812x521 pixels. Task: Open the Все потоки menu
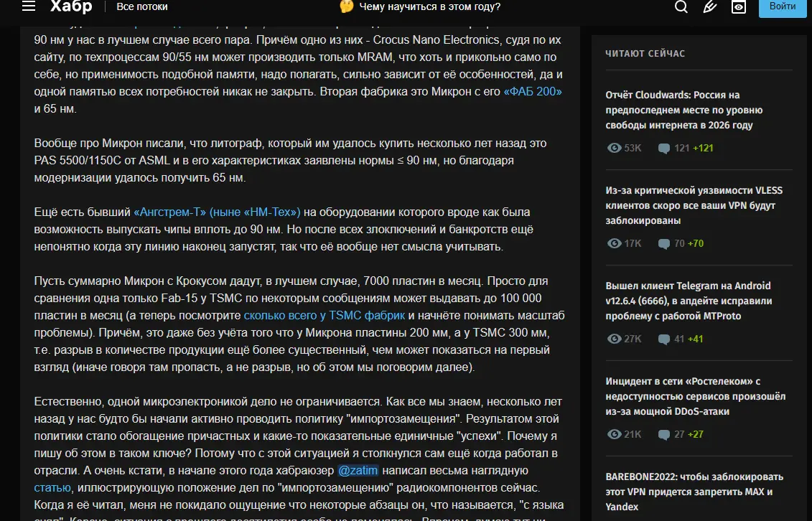(x=142, y=6)
